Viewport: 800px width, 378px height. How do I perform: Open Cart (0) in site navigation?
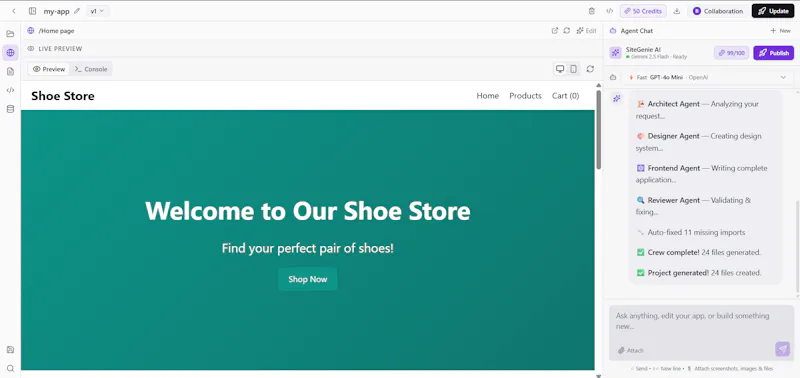pos(565,96)
